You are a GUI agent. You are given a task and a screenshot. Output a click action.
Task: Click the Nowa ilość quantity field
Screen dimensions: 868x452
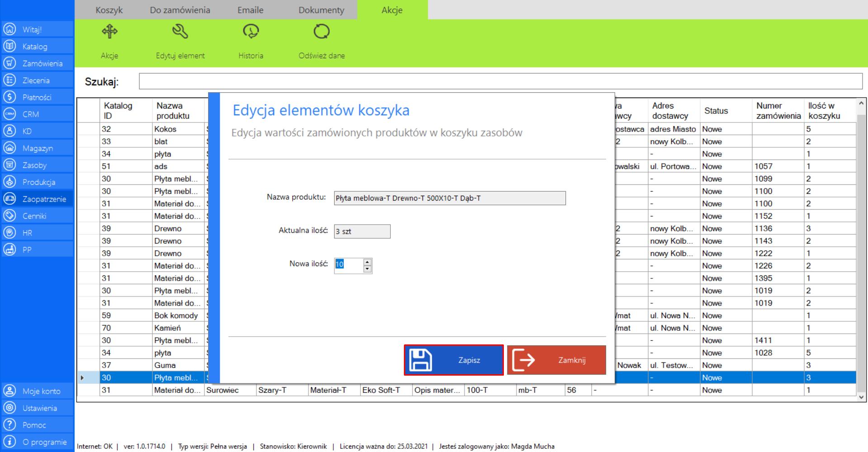pyautogui.click(x=348, y=265)
